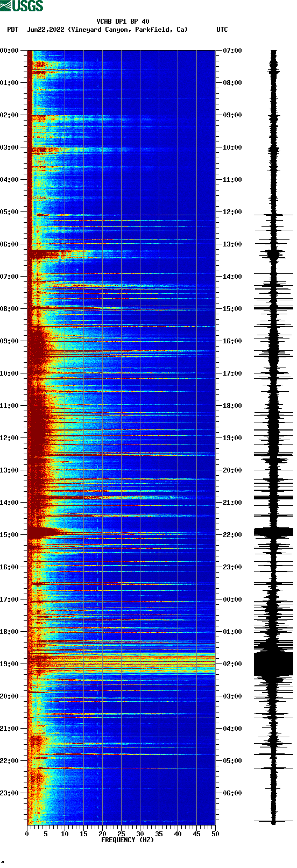Click the 00:00 UTC time label

pos(232,599)
